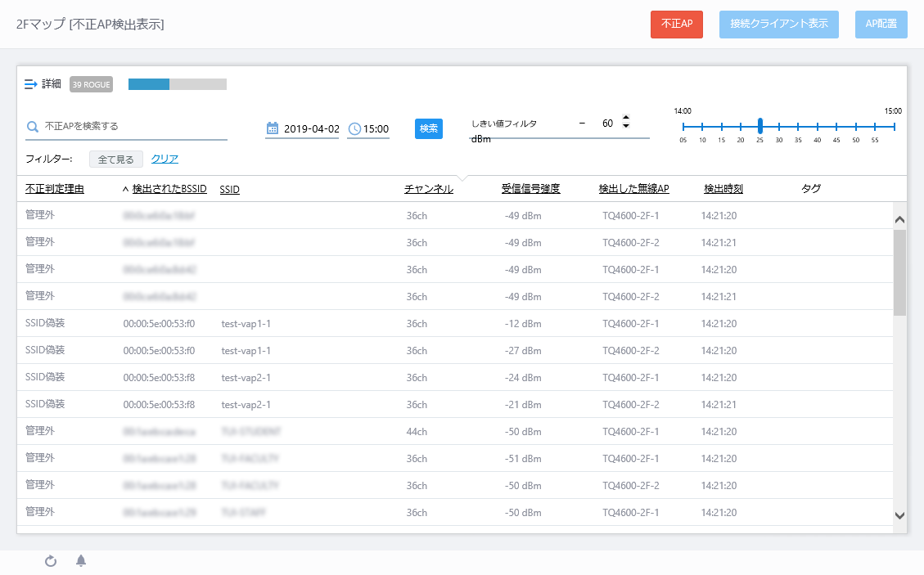Sort by チャンネル column header
The image size is (924, 575).
[x=429, y=189]
